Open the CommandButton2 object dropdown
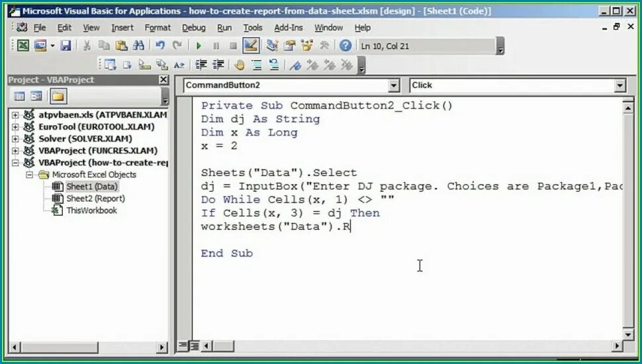The width and height of the screenshot is (642, 364). [393, 85]
